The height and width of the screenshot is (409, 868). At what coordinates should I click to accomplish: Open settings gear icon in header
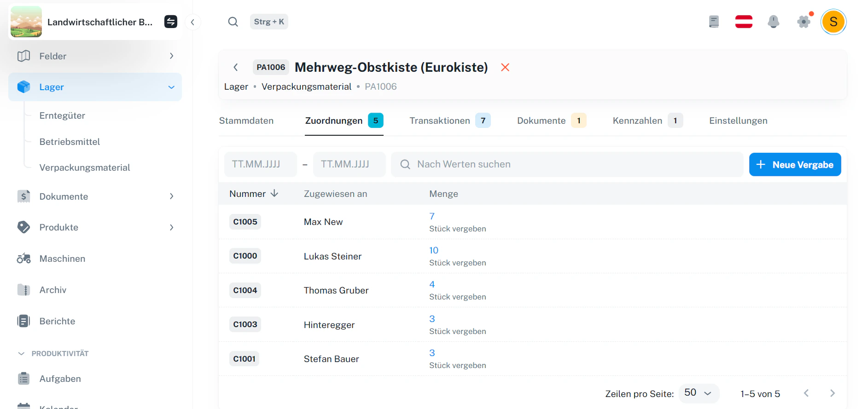[x=804, y=22]
